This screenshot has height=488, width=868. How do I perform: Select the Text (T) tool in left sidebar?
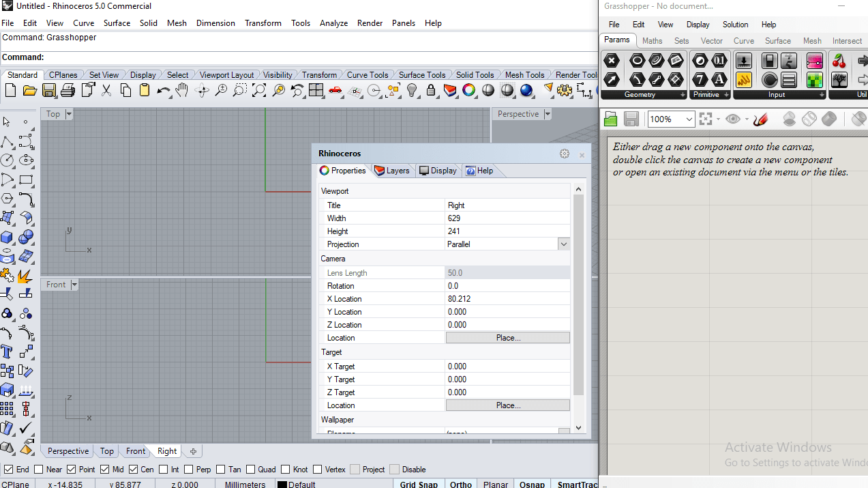[x=7, y=352]
